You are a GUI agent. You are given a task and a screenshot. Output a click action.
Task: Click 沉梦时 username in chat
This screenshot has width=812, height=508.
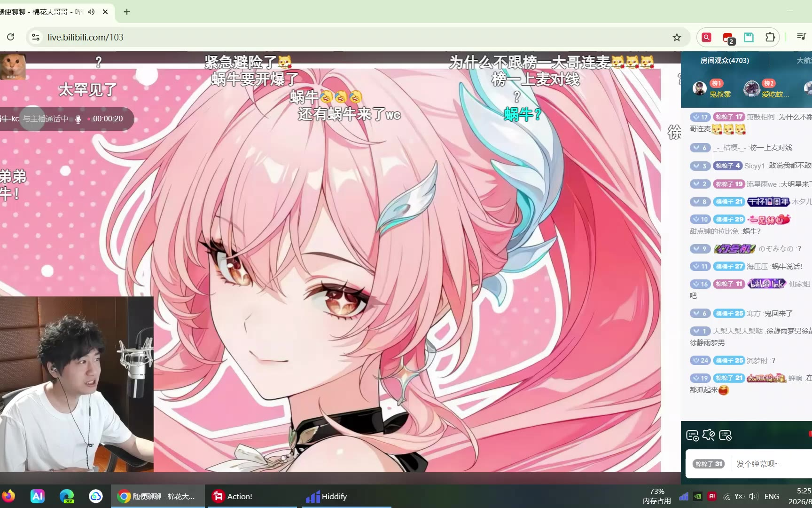click(x=757, y=361)
